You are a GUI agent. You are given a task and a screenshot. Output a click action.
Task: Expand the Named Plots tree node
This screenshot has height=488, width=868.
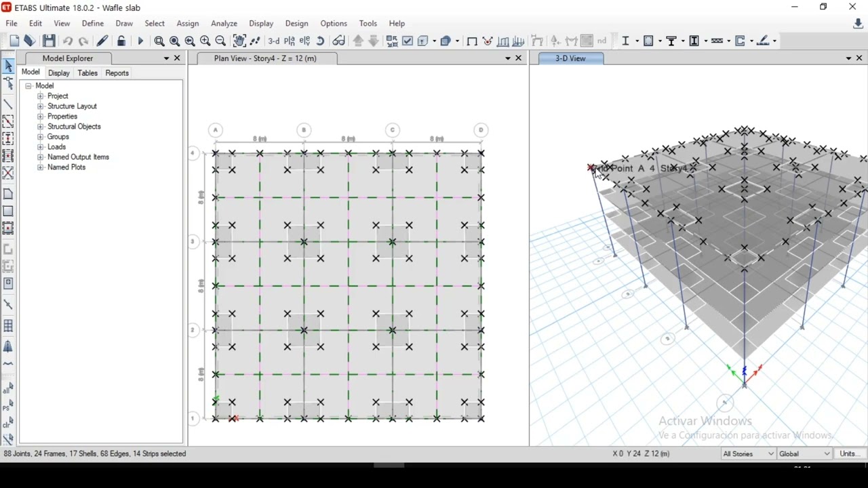pos(41,167)
